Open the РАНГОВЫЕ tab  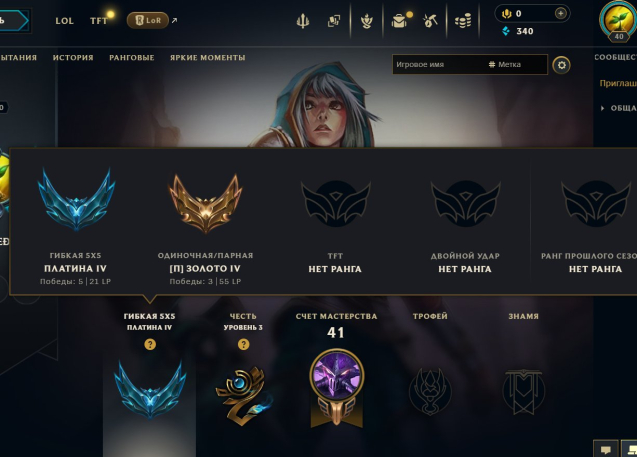click(x=132, y=58)
